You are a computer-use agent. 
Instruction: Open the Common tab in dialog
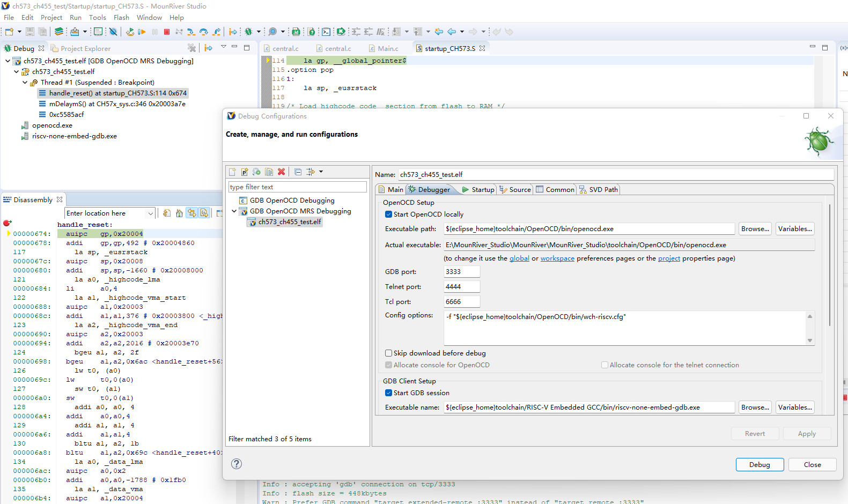[x=555, y=189]
